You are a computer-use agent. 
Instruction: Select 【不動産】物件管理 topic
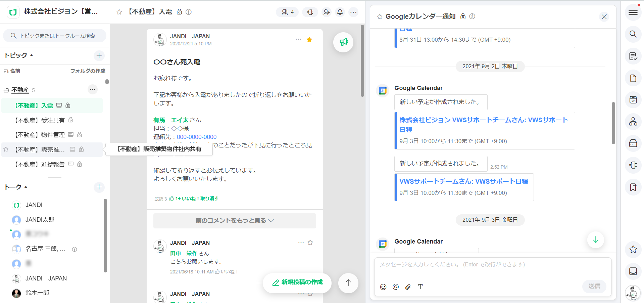click(x=52, y=135)
